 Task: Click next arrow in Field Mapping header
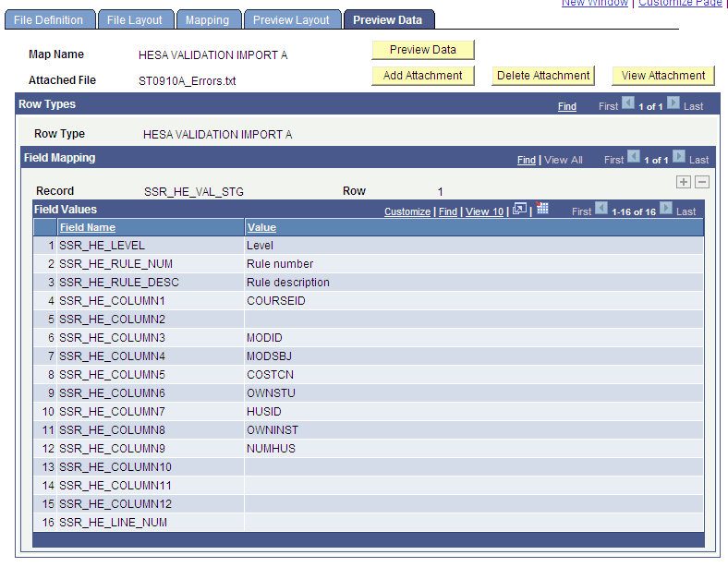click(679, 156)
